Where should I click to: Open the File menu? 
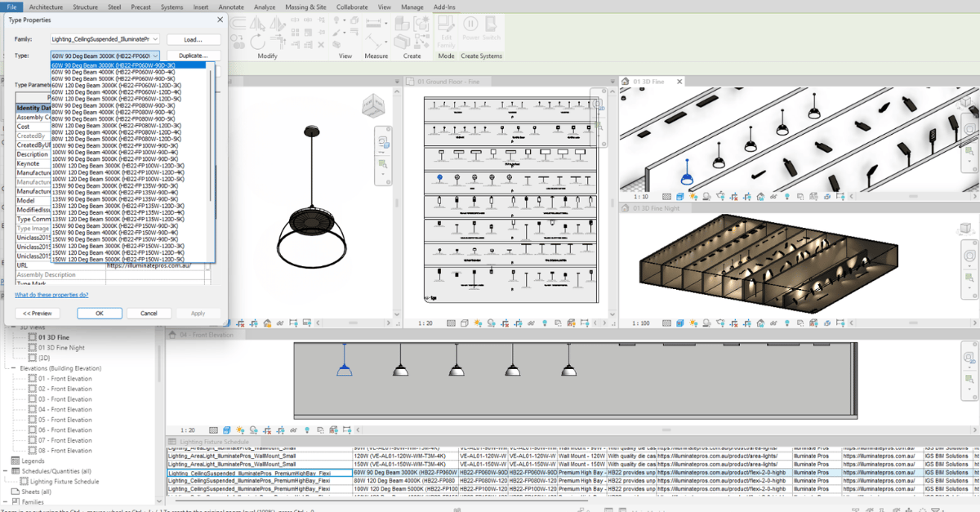click(12, 7)
